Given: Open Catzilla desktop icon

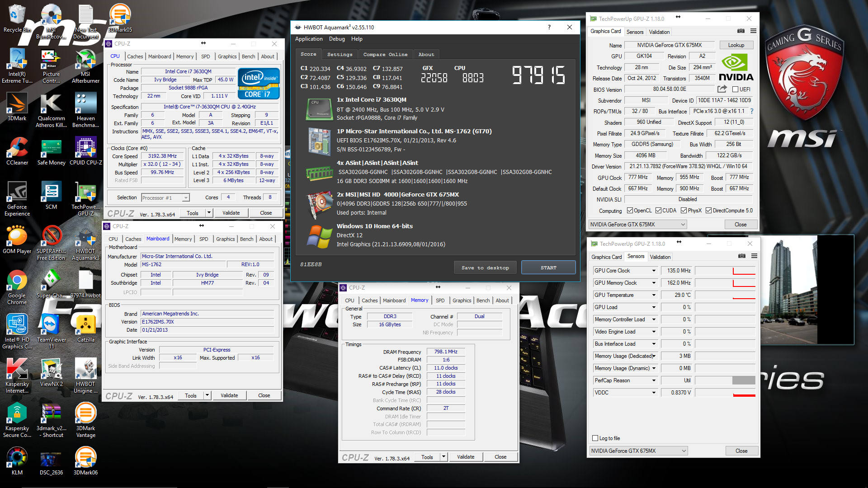Looking at the screenshot, I should 85,328.
